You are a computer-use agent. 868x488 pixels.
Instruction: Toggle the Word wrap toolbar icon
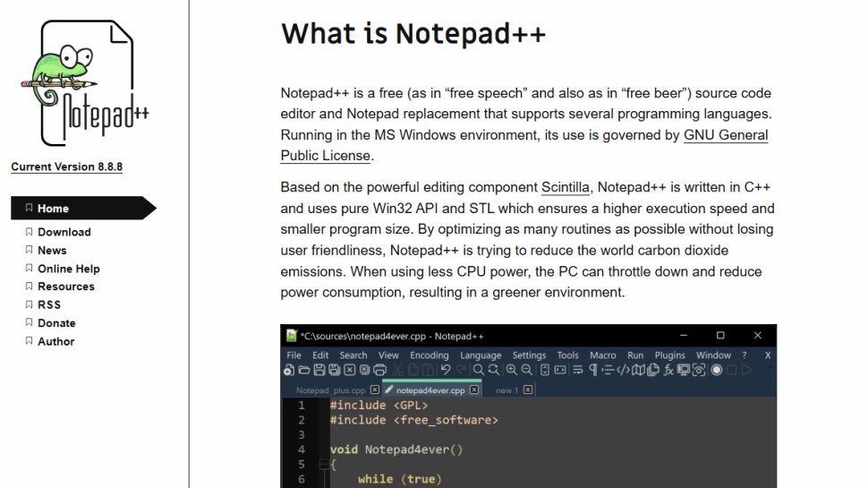(x=578, y=370)
